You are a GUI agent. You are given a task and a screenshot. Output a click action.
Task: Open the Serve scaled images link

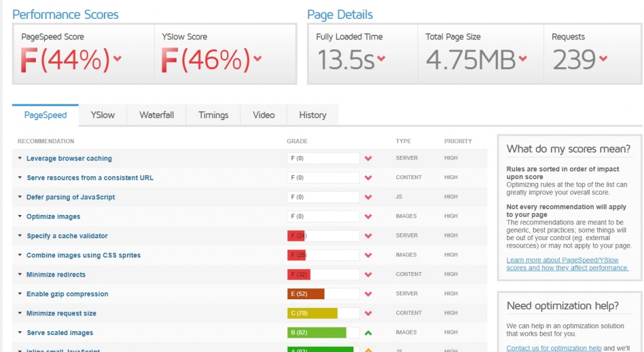[x=60, y=333]
